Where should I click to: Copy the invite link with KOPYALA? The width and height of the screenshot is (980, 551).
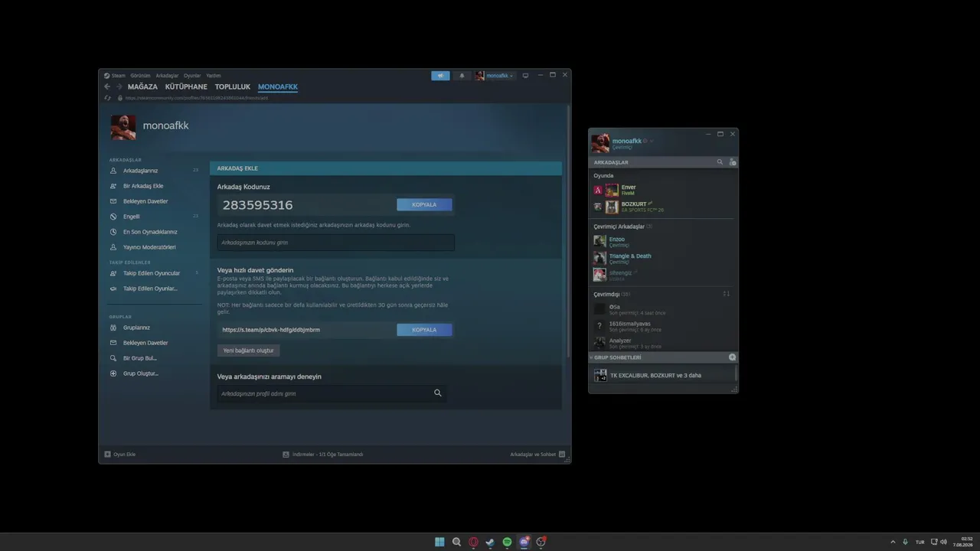[424, 330]
